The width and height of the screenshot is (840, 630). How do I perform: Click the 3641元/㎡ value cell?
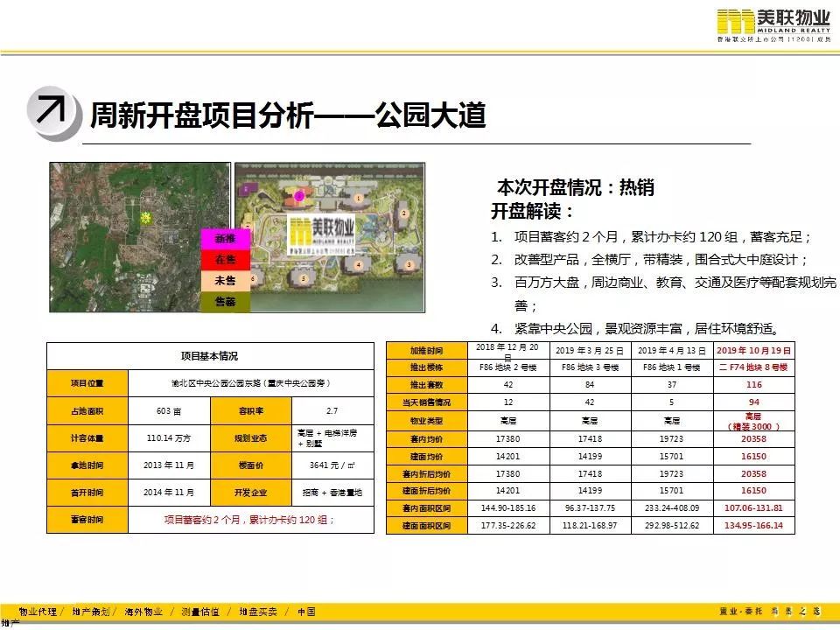[x=332, y=465]
